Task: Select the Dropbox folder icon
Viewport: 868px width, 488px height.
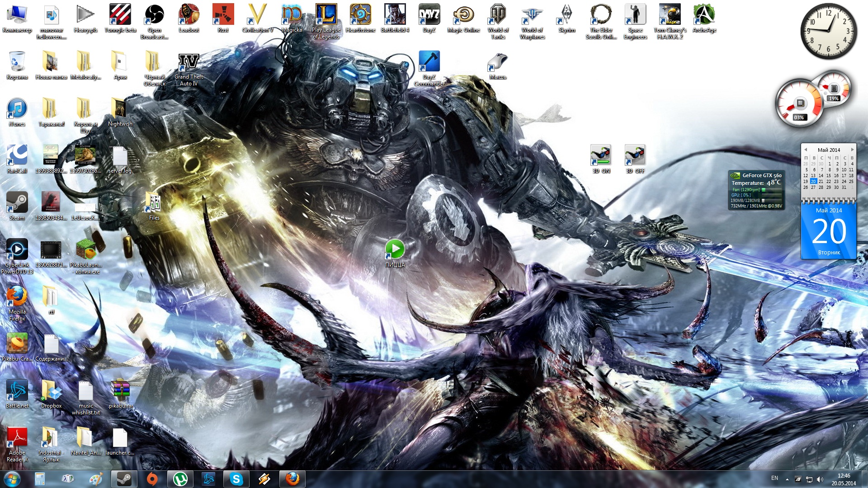Action: (x=52, y=394)
